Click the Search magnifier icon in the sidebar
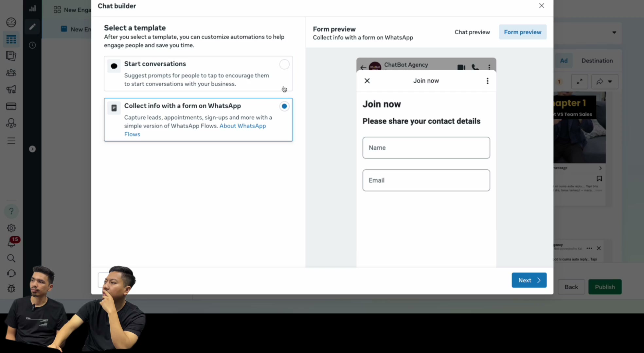 (x=11, y=259)
